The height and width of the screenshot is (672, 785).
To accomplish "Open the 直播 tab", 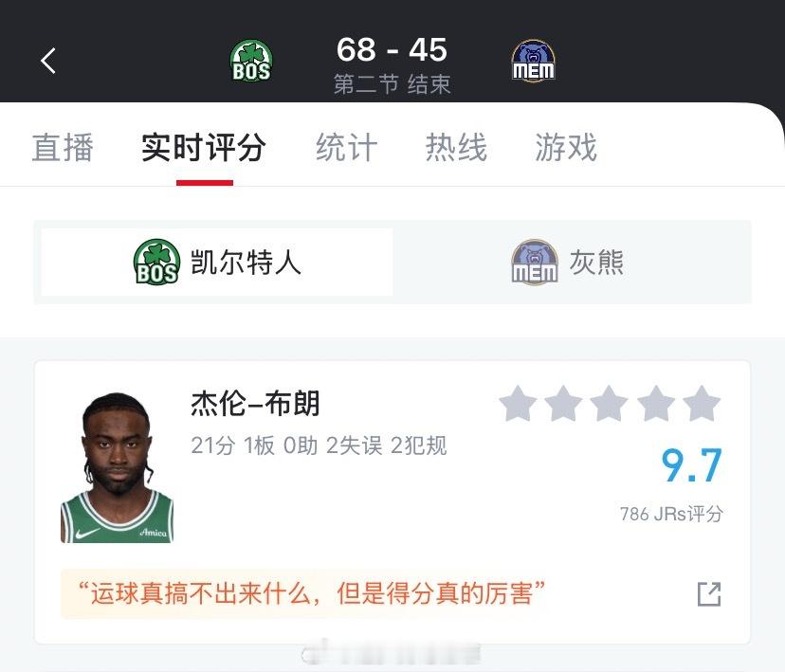I will pyautogui.click(x=63, y=148).
